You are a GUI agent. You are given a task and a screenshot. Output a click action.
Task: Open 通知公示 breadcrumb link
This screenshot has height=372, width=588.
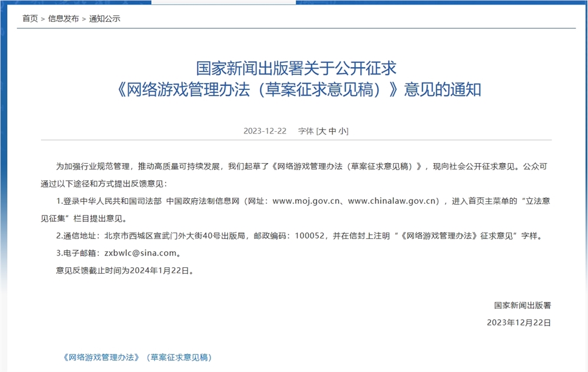pos(105,19)
